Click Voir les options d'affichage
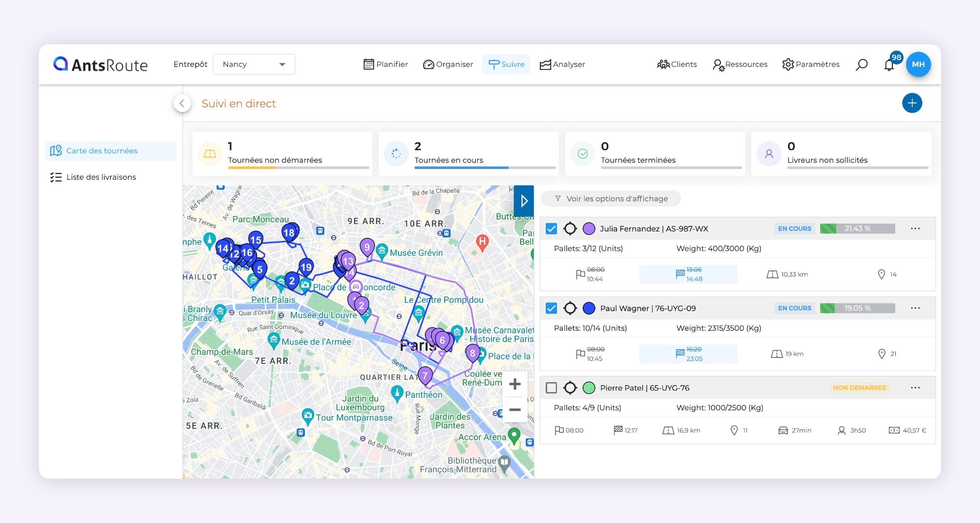This screenshot has height=523, width=980. [611, 198]
